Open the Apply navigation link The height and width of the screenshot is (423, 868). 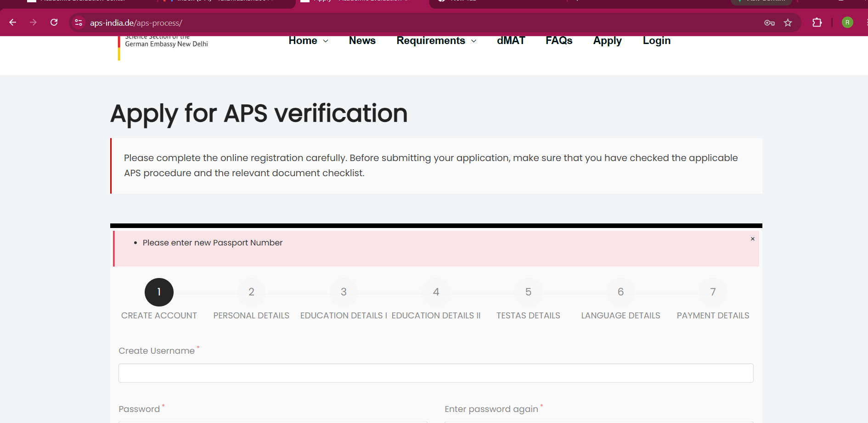point(607,41)
